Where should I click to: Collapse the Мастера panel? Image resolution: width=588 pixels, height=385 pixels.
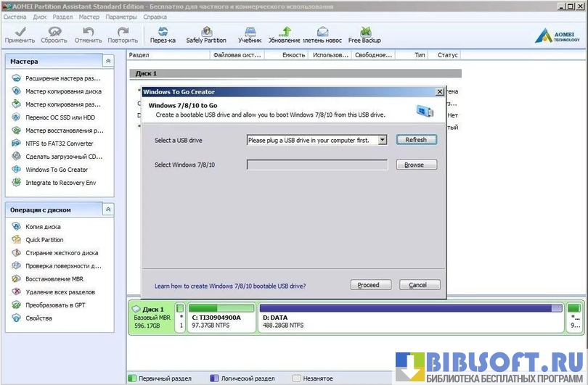point(108,62)
